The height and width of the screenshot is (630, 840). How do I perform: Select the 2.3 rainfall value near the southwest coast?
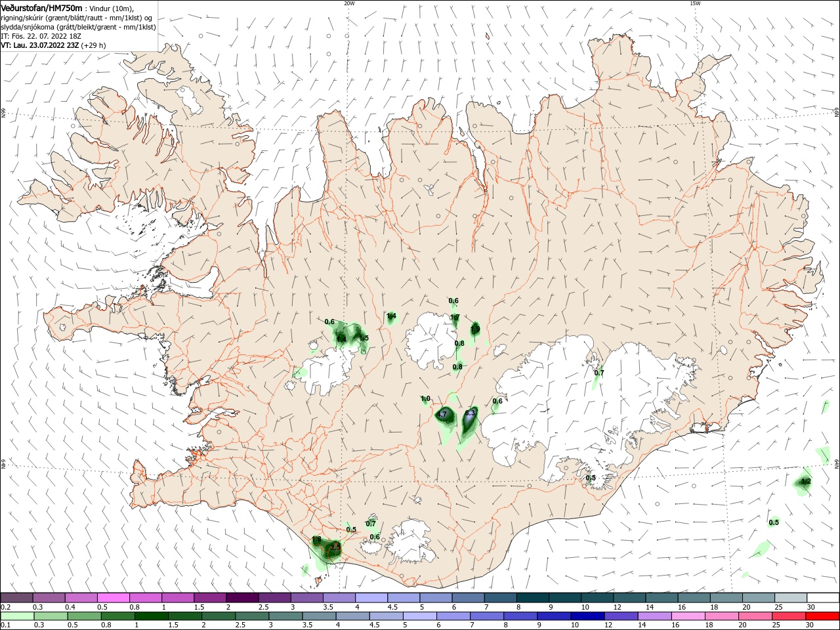(x=335, y=547)
